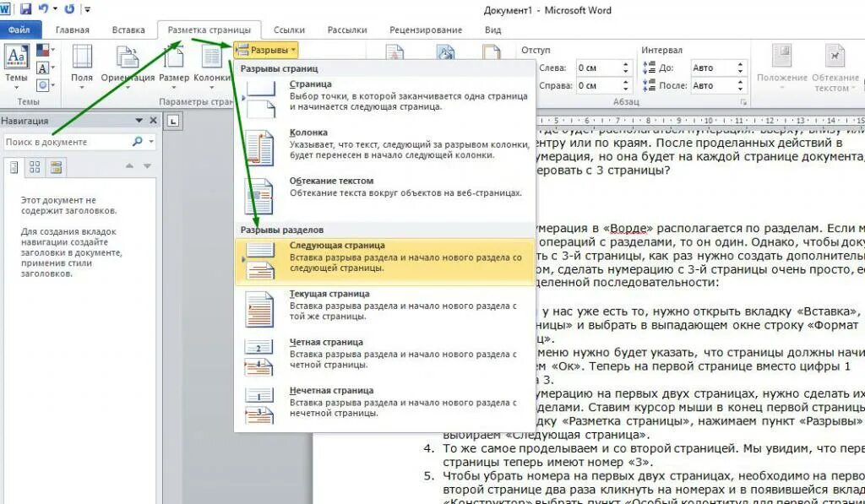Switch to the Вид ribbon tab
The image size is (865, 504).
492,30
